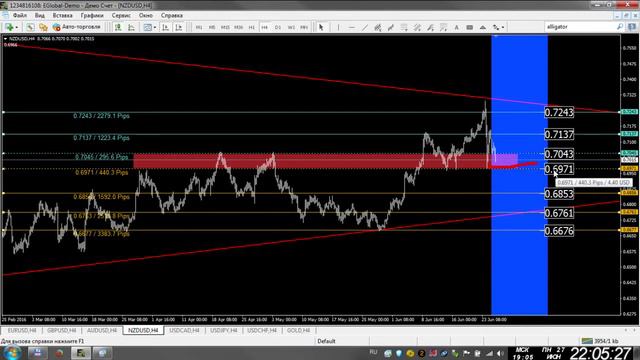Open the Navigator star folder icon

(43, 27)
